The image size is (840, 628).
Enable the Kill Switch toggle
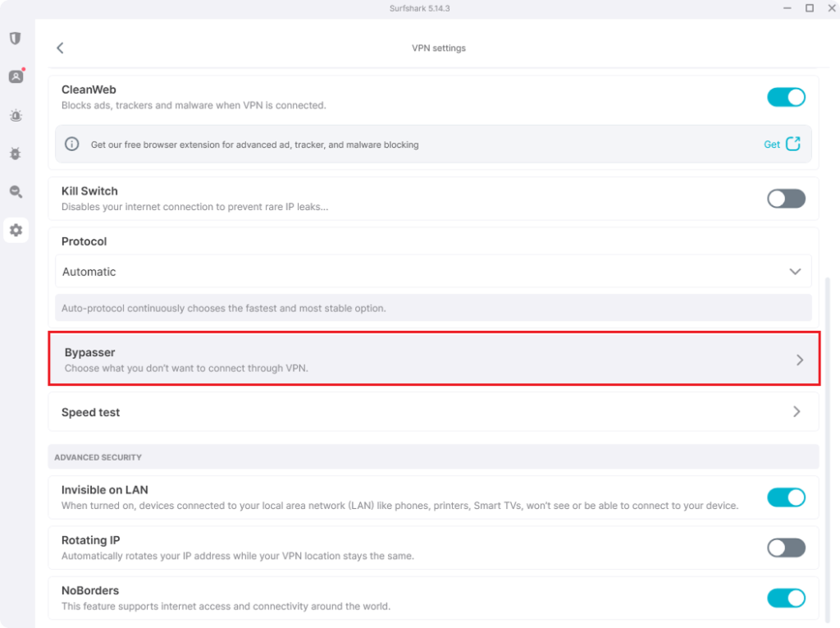786,199
